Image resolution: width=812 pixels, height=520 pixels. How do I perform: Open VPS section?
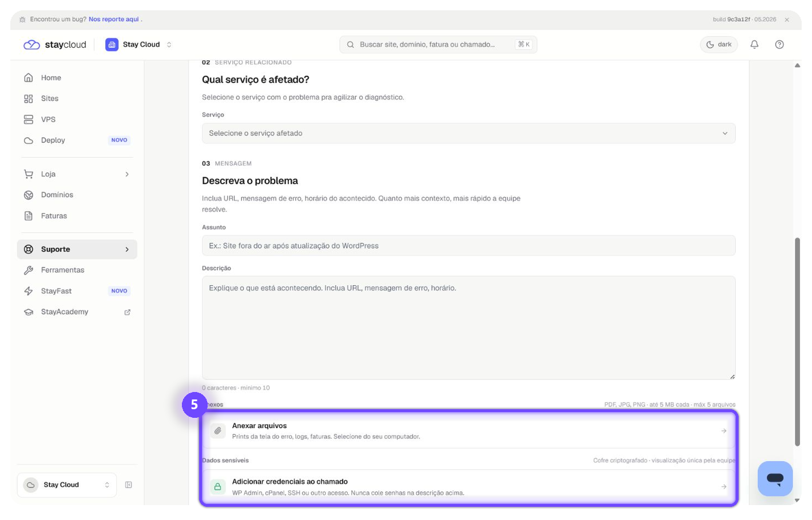77,119
